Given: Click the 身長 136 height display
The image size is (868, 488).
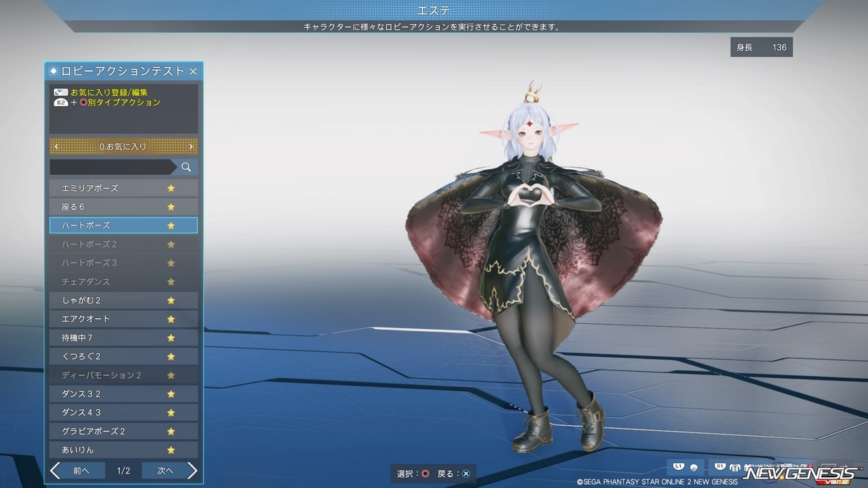Looking at the screenshot, I should (x=762, y=47).
